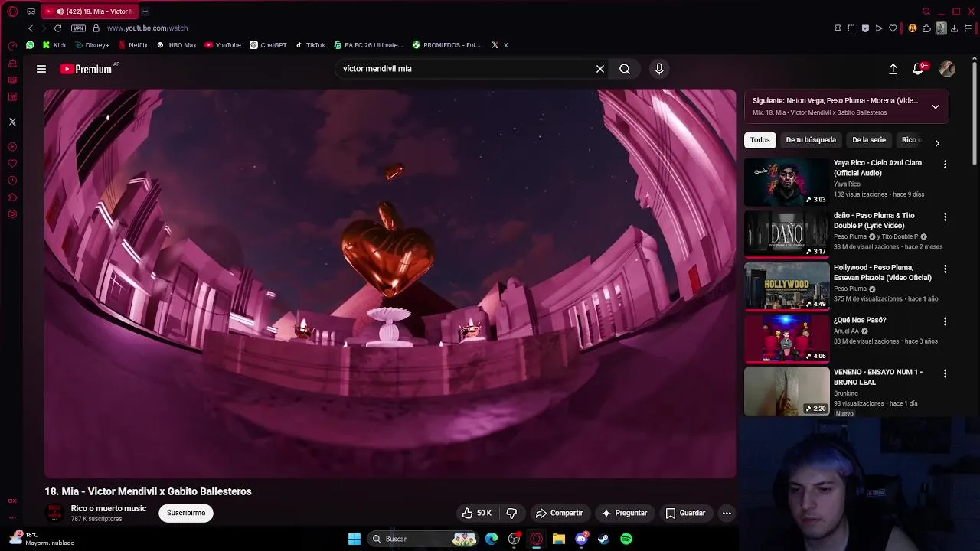Viewport: 980px width, 551px height.
Task: Open Opera snapshot capture tool
Action: click(x=851, y=28)
